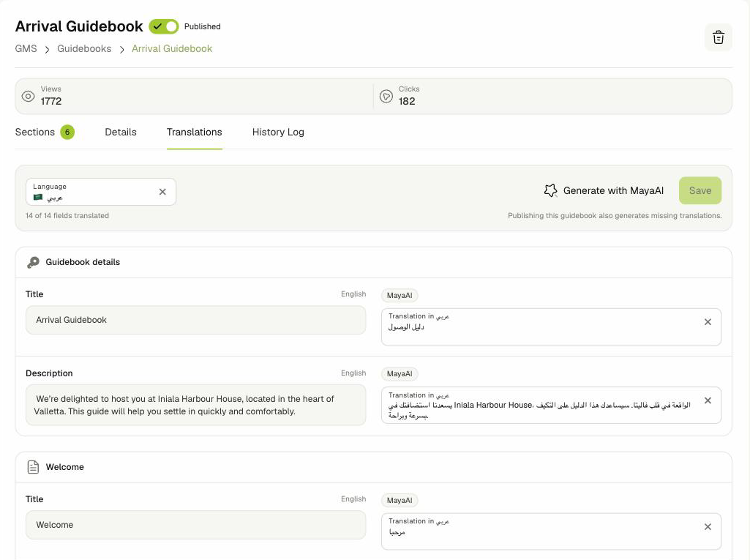750x560 pixels.
Task: Click the Welcome section document icon
Action: [33, 467]
